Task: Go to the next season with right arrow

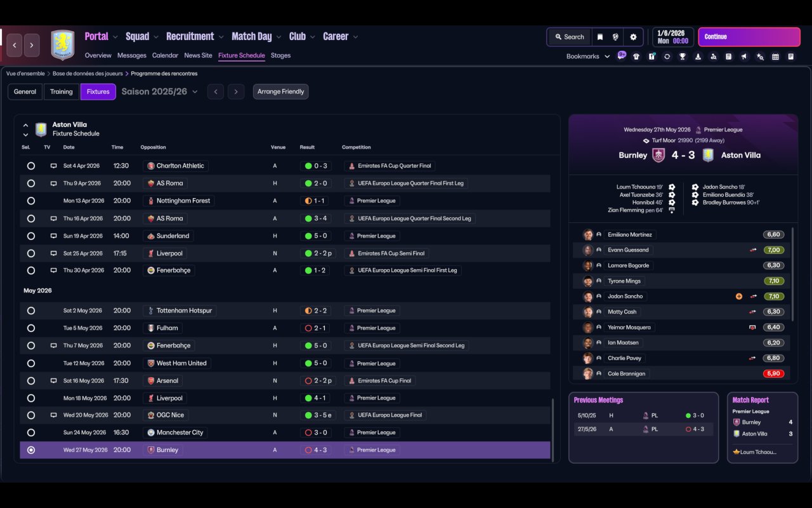Action: pyautogui.click(x=236, y=91)
